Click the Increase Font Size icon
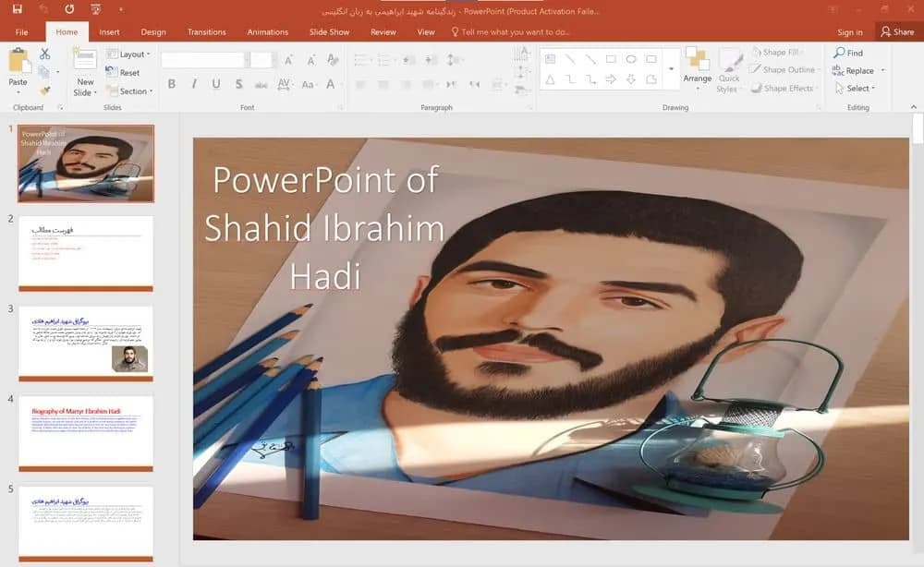This screenshot has width=924, height=567. [x=288, y=60]
